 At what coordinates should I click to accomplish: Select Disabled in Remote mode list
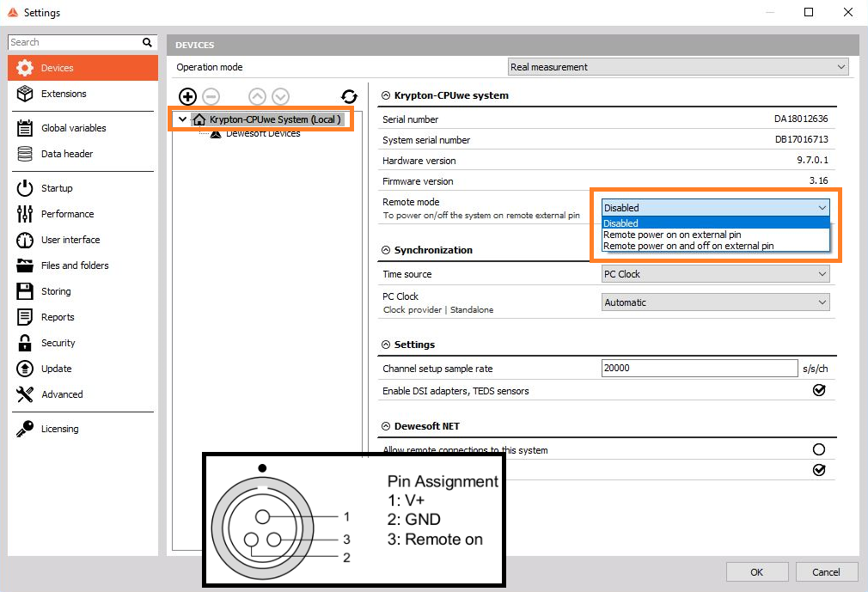(715, 223)
